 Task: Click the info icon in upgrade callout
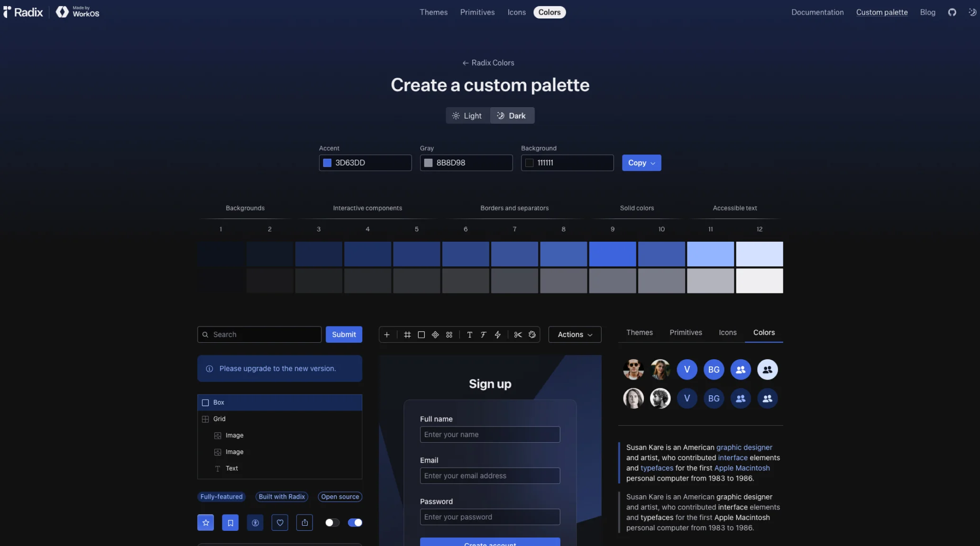coord(210,369)
